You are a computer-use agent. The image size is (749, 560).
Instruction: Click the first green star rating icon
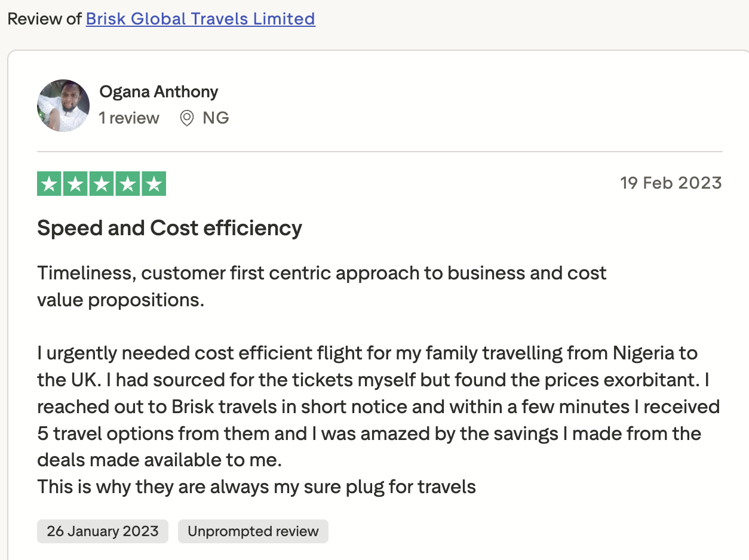tap(48, 183)
